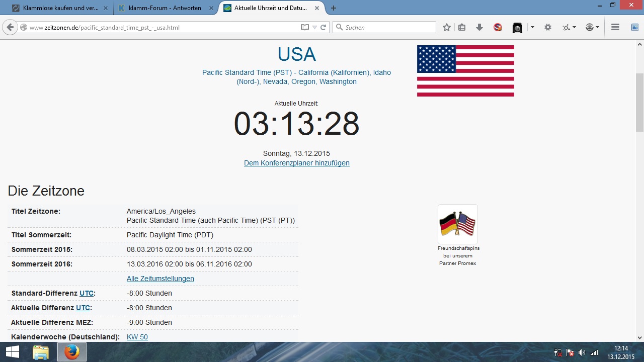This screenshot has height=362, width=644.
Task: Open the bookmarks list icon
Action: (x=462, y=28)
